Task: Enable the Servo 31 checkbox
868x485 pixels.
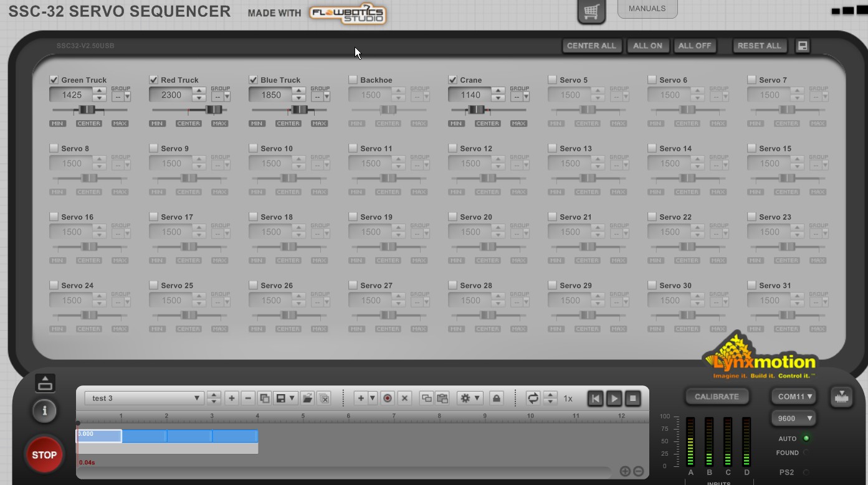Action: pyautogui.click(x=751, y=285)
